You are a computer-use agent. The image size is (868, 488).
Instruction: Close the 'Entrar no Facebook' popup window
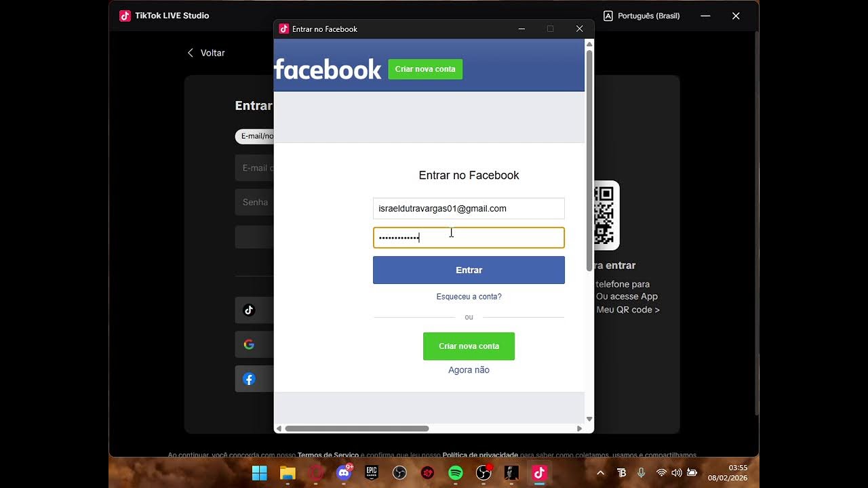point(579,28)
